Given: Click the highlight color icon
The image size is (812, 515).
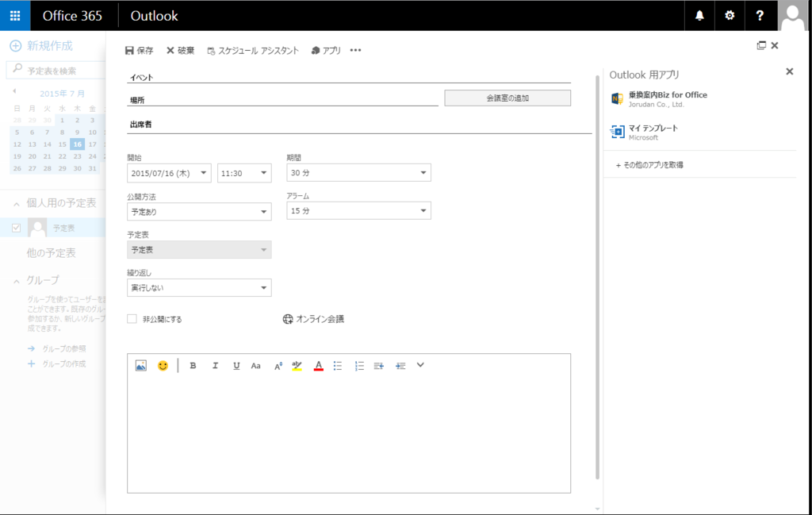Looking at the screenshot, I should pyautogui.click(x=296, y=365).
